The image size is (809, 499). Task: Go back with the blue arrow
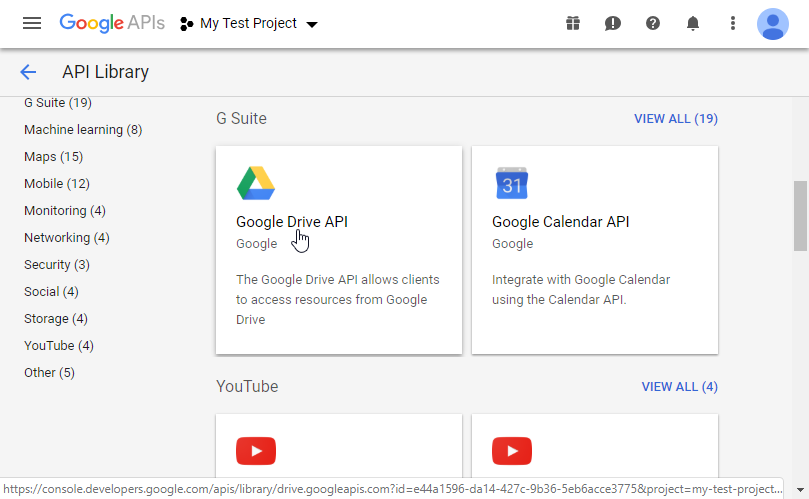coord(28,72)
